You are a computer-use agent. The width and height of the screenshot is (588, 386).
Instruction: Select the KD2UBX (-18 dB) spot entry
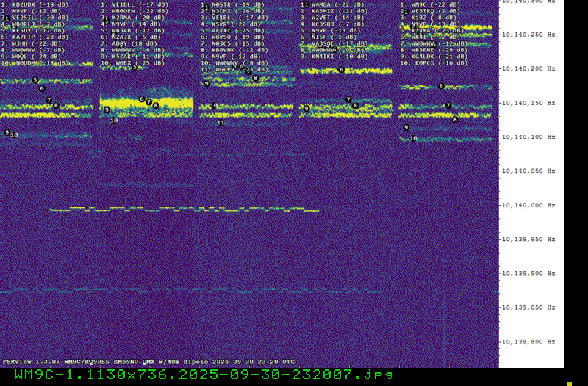[x=32, y=4]
